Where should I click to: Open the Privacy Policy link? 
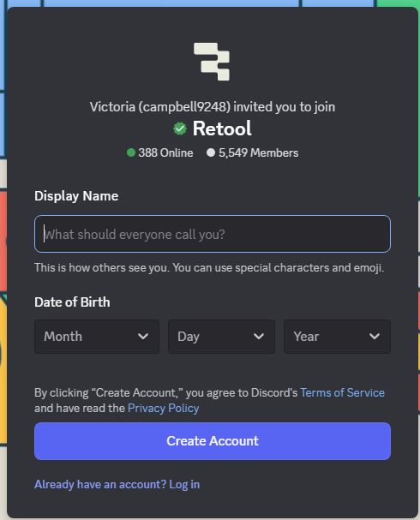(x=163, y=409)
